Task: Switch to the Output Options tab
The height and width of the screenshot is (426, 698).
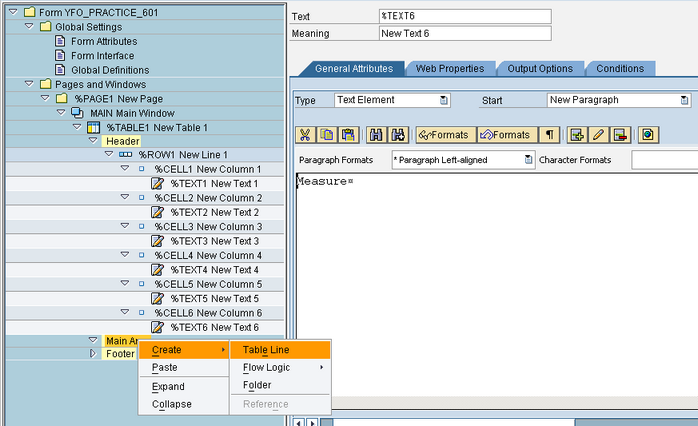Action: pos(540,69)
